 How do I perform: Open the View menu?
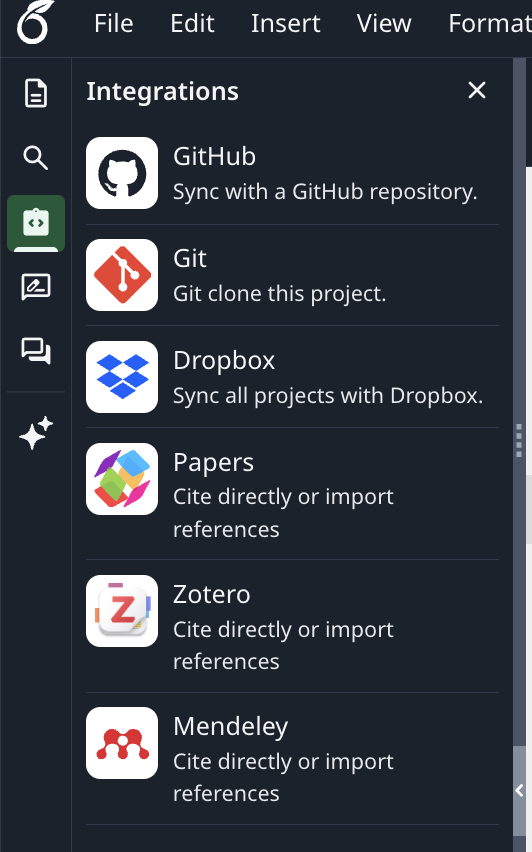[x=384, y=23]
